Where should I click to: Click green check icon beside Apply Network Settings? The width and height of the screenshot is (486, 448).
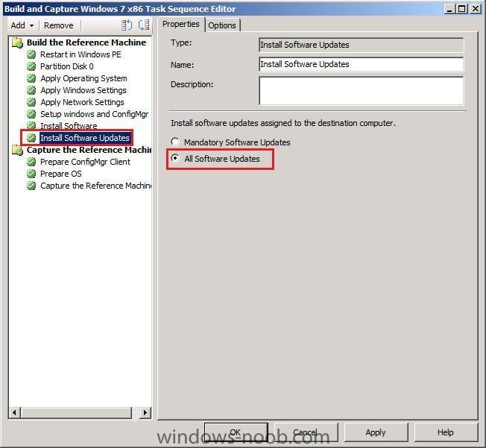coord(31,102)
